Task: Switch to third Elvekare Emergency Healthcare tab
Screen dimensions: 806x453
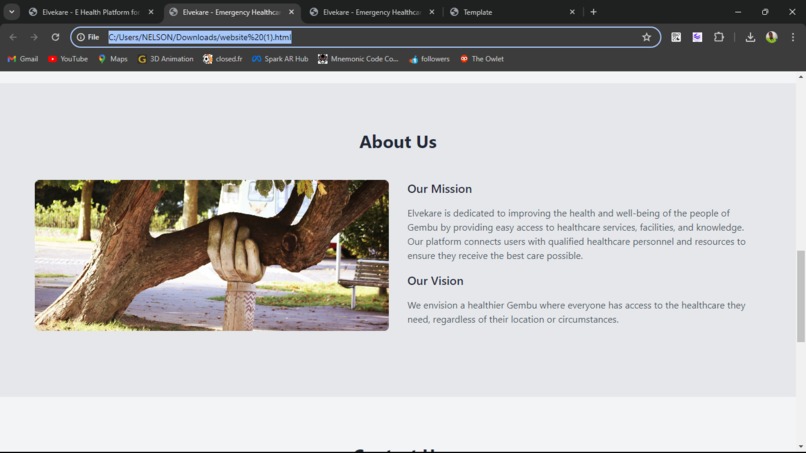Action: pyautogui.click(x=372, y=12)
